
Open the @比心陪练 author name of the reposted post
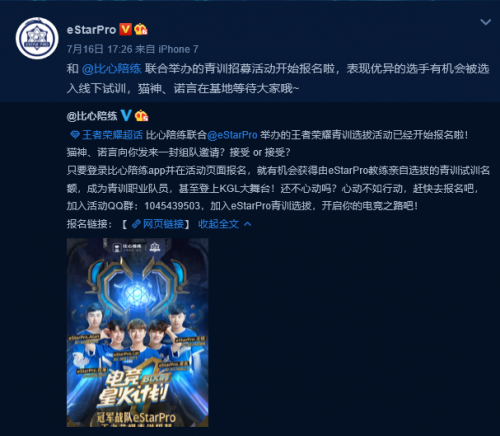[x=92, y=116]
